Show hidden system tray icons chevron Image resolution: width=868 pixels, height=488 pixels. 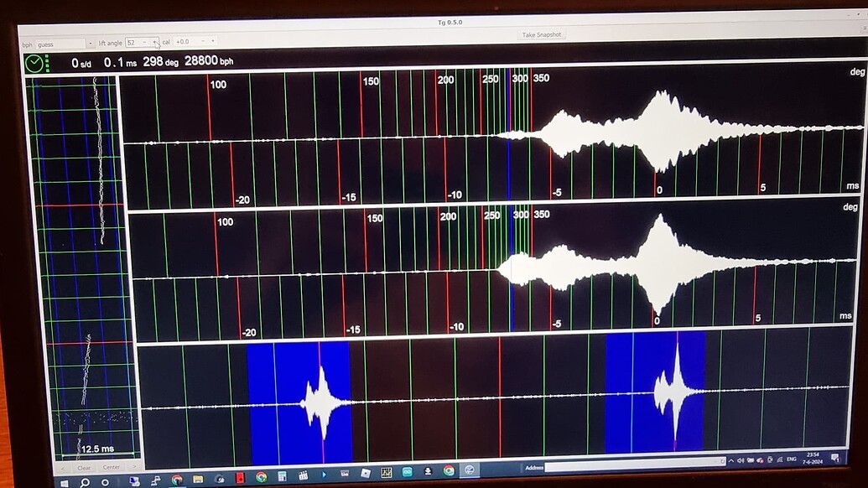pyautogui.click(x=731, y=461)
